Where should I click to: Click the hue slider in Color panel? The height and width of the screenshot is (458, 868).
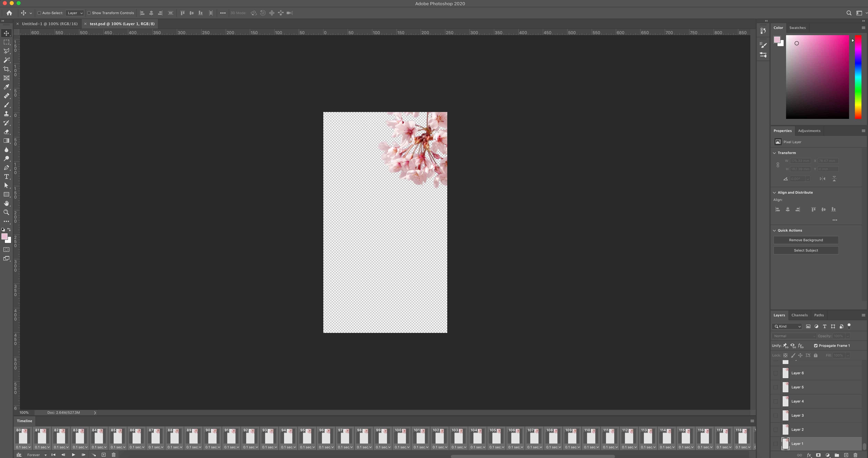coord(858,77)
